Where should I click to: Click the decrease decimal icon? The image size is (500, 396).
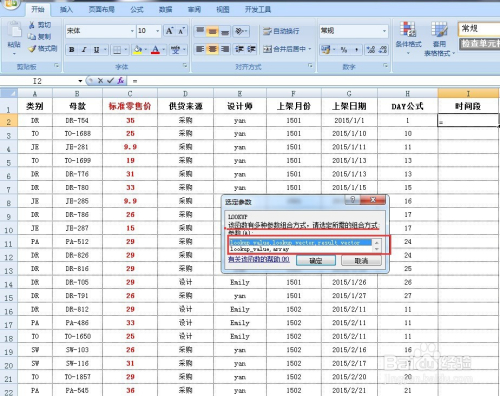pyautogui.click(x=383, y=50)
